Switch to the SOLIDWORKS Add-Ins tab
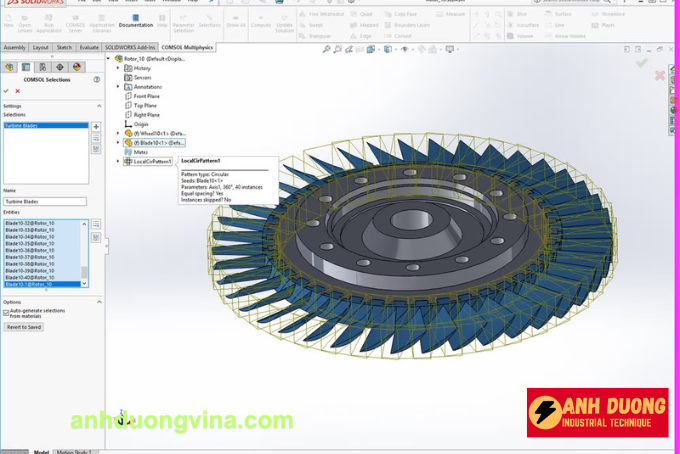 [130, 47]
